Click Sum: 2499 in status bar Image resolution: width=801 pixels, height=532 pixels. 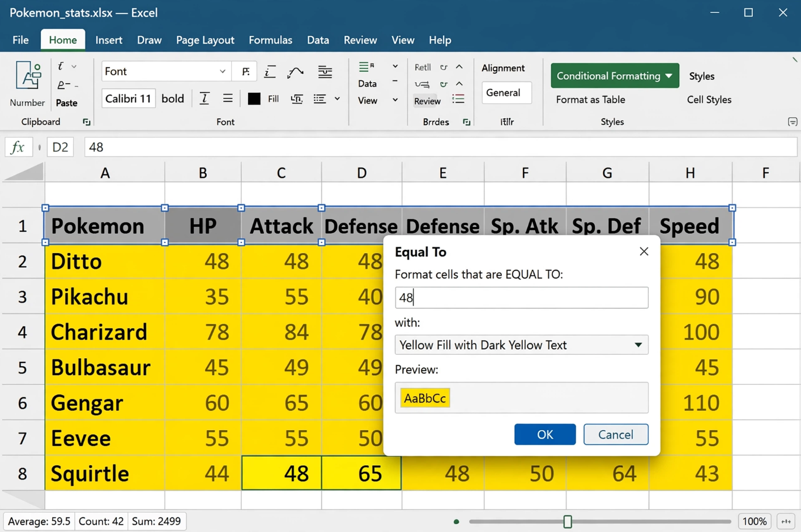pos(156,521)
